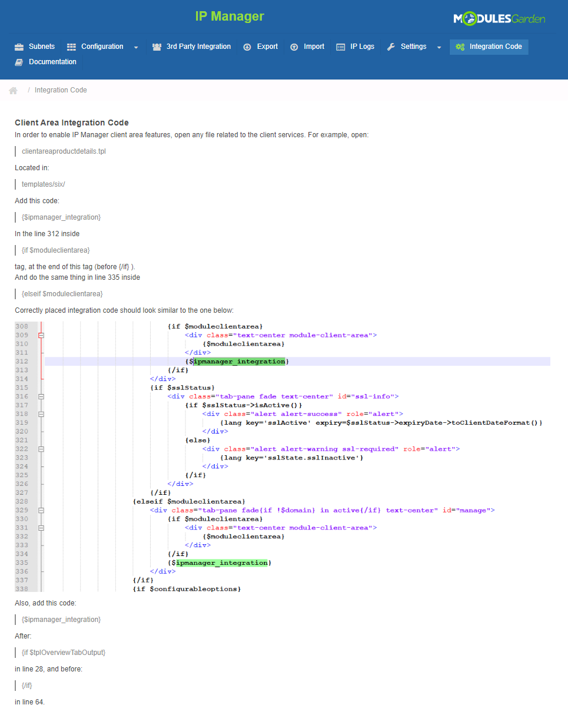Click the IP Manager title
This screenshot has height=728, width=568.
pos(230,16)
